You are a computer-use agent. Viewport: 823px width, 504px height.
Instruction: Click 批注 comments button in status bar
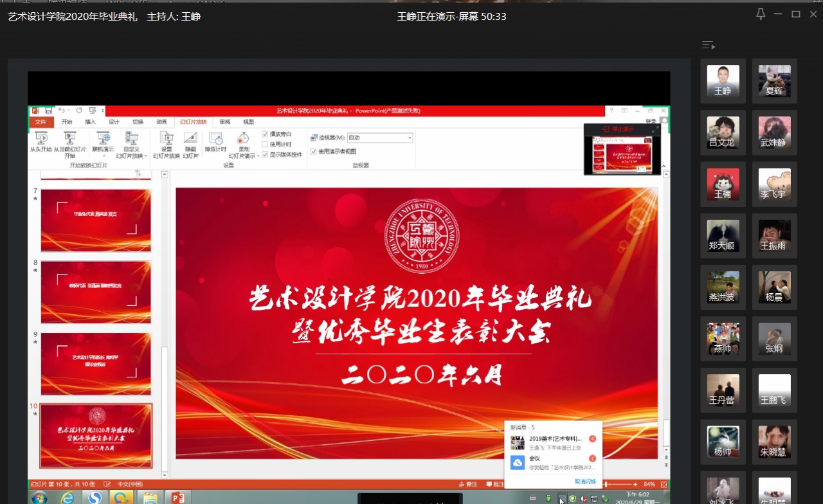click(x=495, y=484)
